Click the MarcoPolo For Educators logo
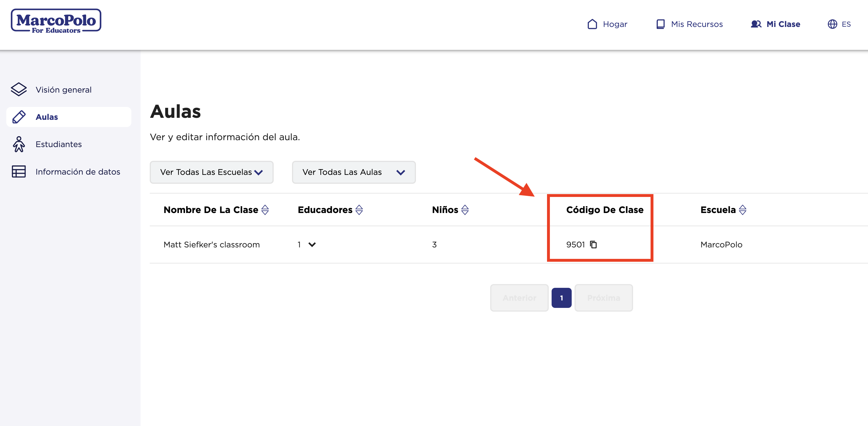Image resolution: width=868 pixels, height=426 pixels. pos(56,21)
